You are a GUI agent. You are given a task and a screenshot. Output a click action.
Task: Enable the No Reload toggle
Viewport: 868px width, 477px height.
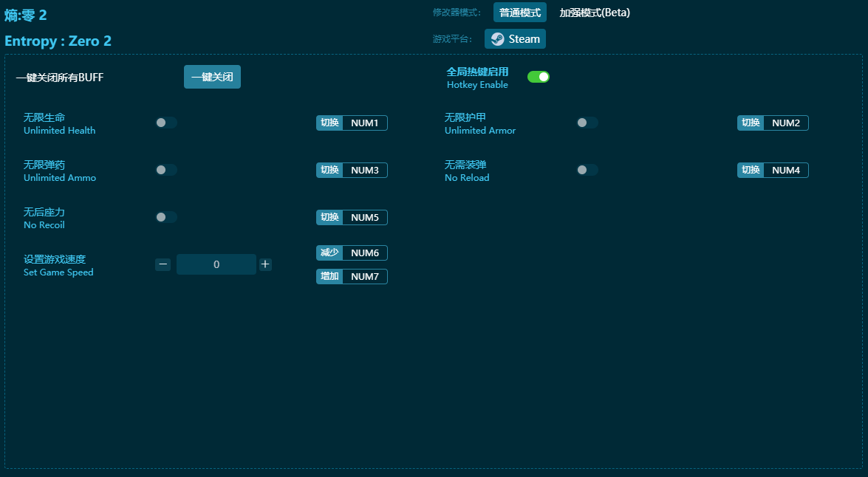[x=587, y=170]
